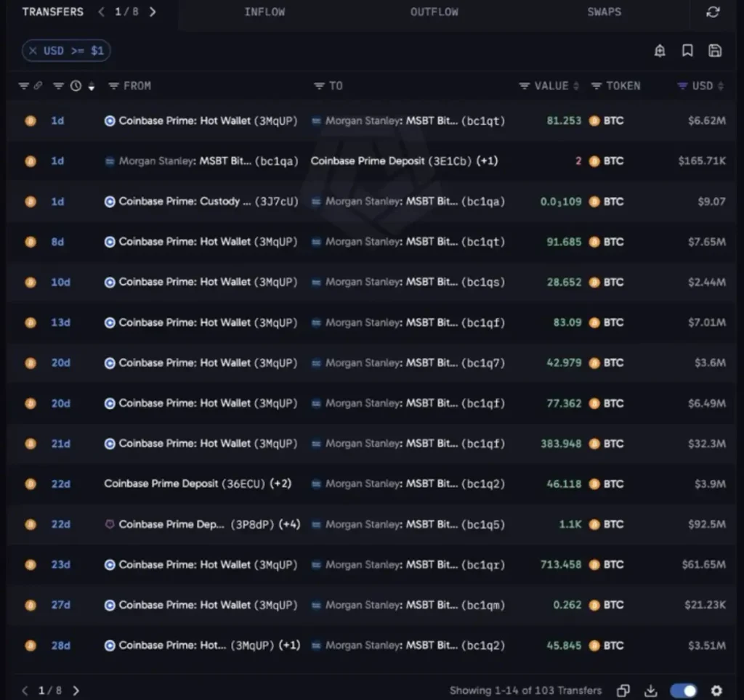Click the 28d timestamp
Screen dimensions: 744x700
coord(61,646)
